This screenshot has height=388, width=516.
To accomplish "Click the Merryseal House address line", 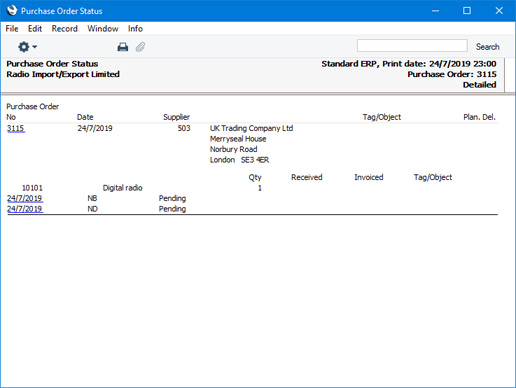I will (x=238, y=139).
